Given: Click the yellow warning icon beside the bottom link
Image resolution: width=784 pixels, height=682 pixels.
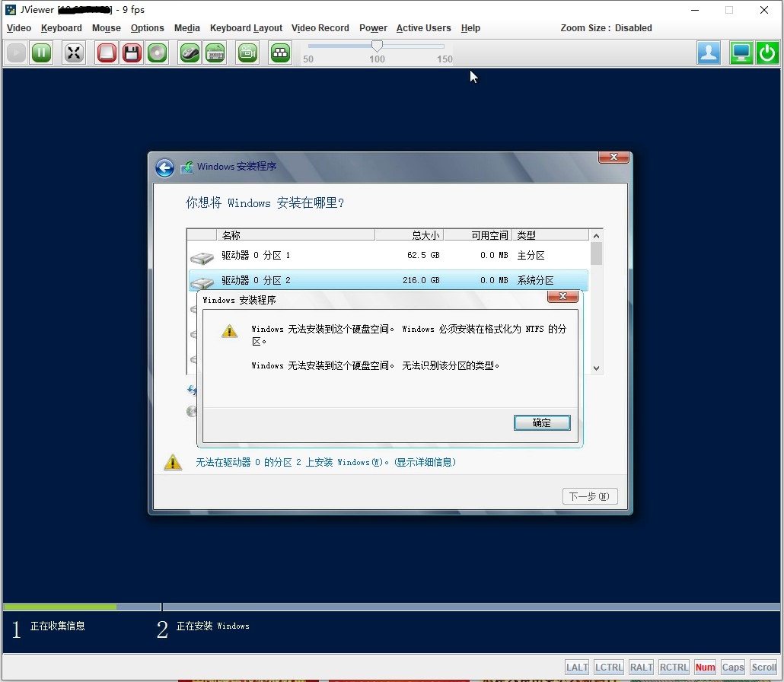Looking at the screenshot, I should click(173, 462).
